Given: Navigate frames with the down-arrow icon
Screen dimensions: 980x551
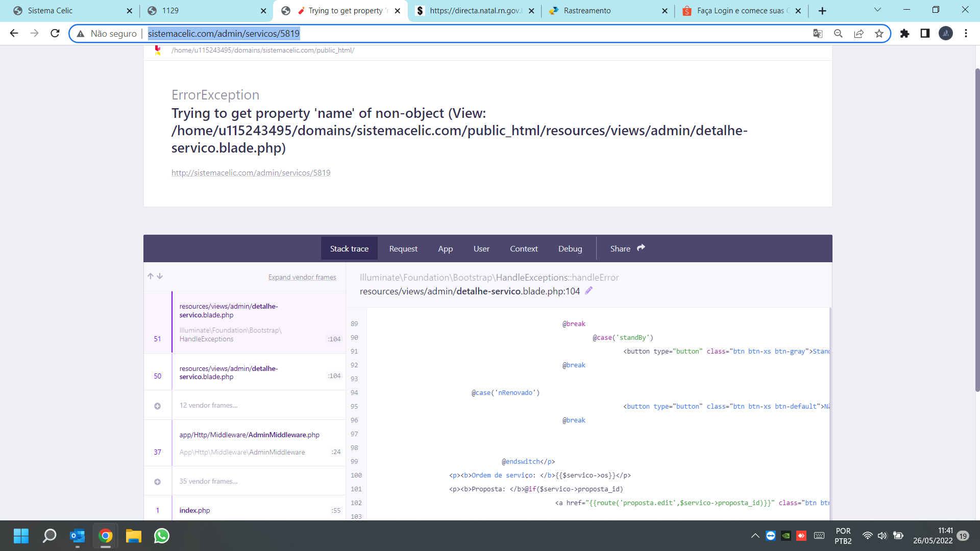Looking at the screenshot, I should coord(160,276).
